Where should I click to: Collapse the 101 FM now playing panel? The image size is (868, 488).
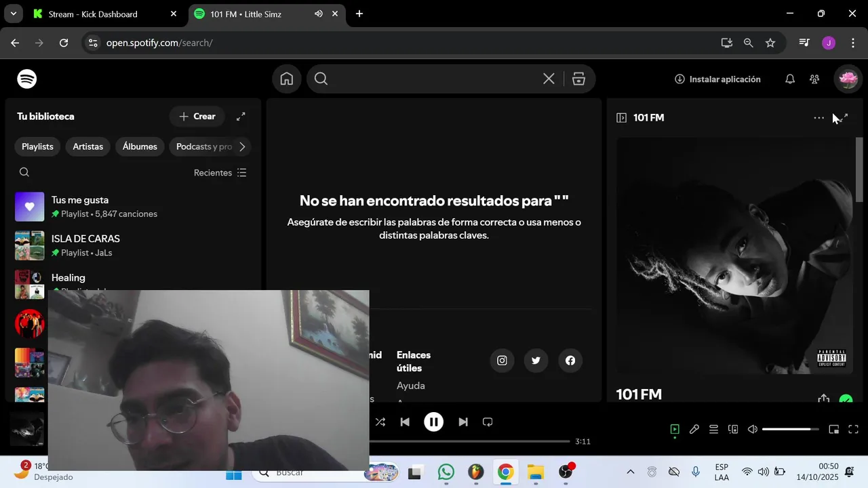621,118
